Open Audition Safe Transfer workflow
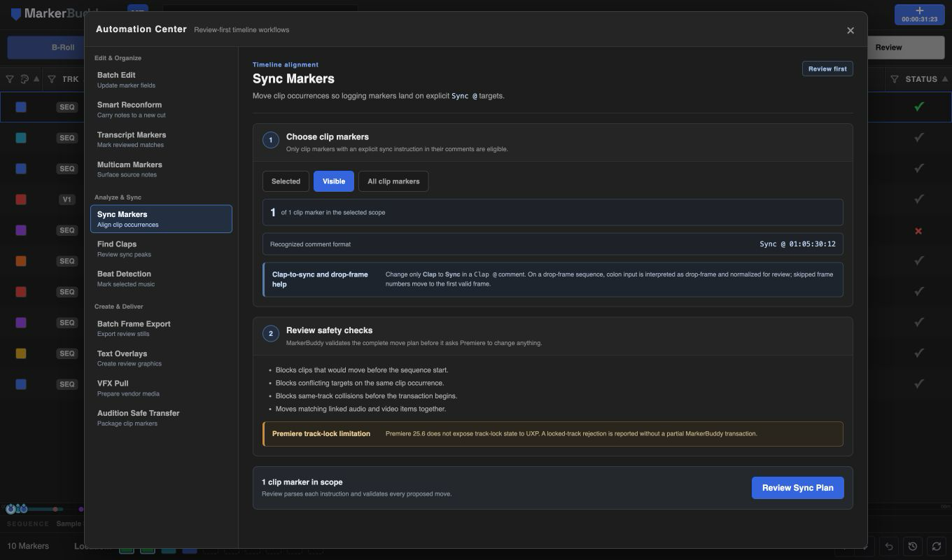Viewport: 952px width, 560px height. click(161, 418)
